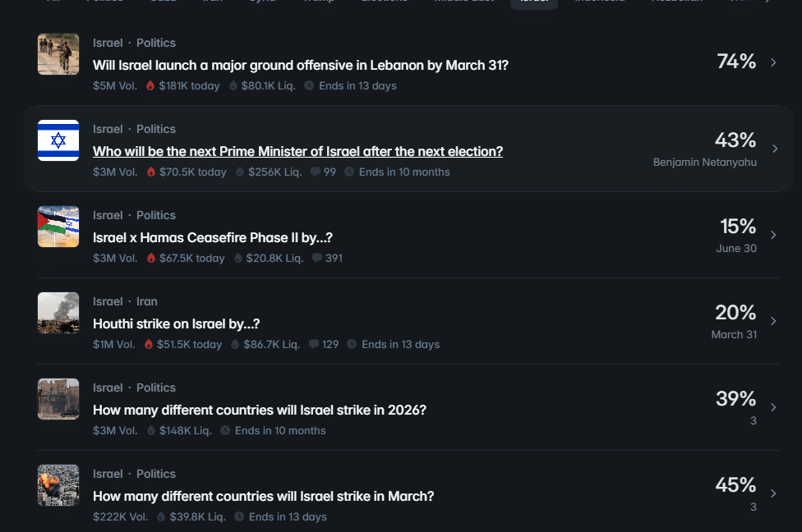
Task: Click the comment icon showing 391
Action: coord(317,258)
